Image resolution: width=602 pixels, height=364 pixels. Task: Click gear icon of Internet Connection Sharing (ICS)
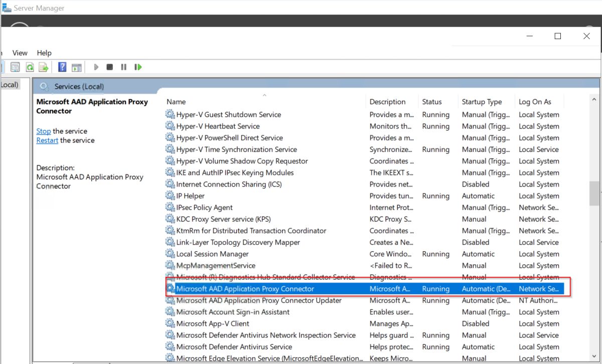tap(170, 184)
